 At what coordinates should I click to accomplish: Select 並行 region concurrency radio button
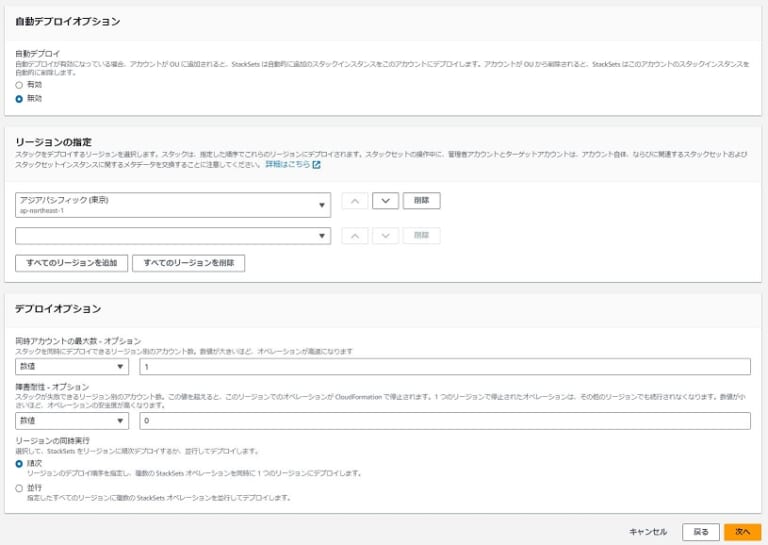pyautogui.click(x=19, y=488)
